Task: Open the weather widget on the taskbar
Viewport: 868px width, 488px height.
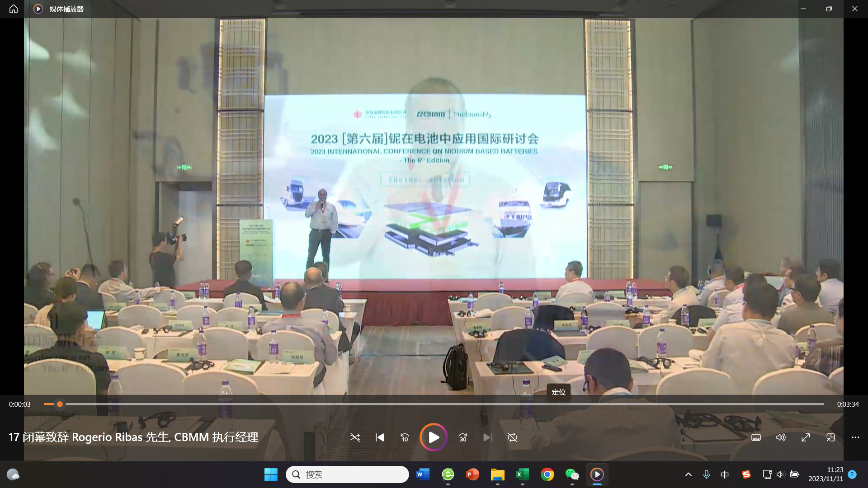Action: tap(13, 474)
